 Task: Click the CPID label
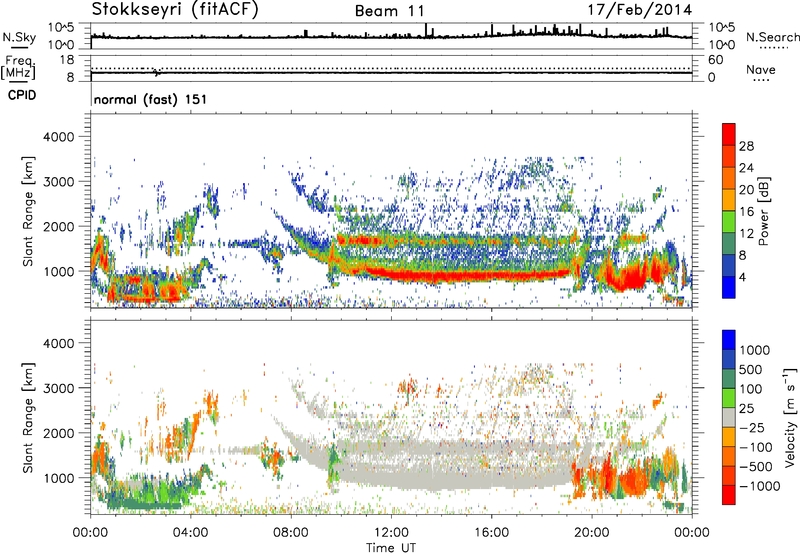tap(22, 95)
